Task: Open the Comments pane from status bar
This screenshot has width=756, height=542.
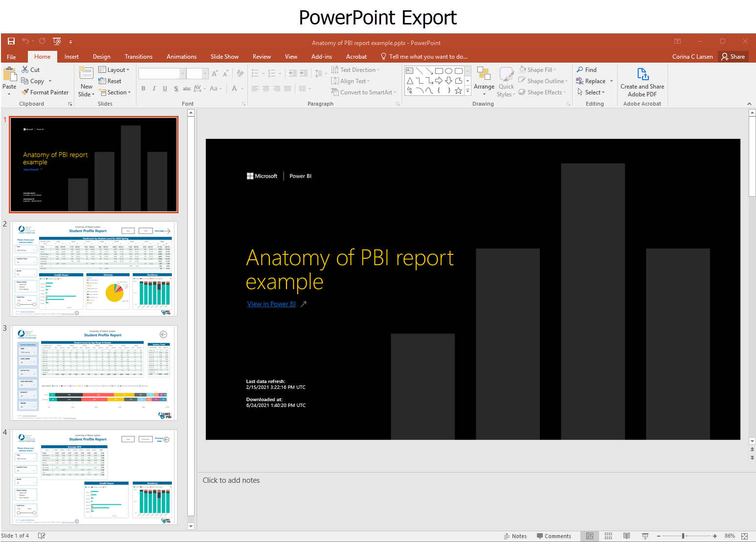Action: 554,536
